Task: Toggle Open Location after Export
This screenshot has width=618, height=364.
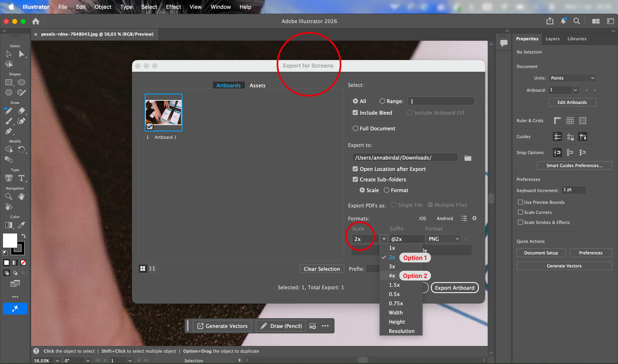Action: click(355, 169)
